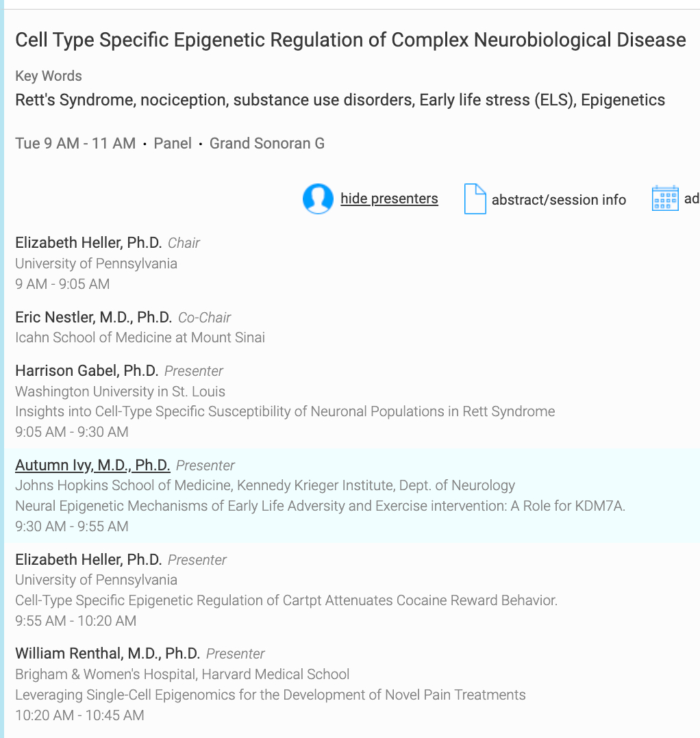700x738 pixels.
Task: Click the abstract document icon
Action: [x=475, y=199]
